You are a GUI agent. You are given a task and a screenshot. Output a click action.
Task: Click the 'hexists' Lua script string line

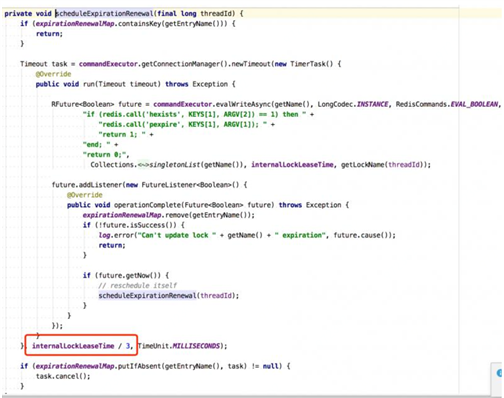[198, 114]
